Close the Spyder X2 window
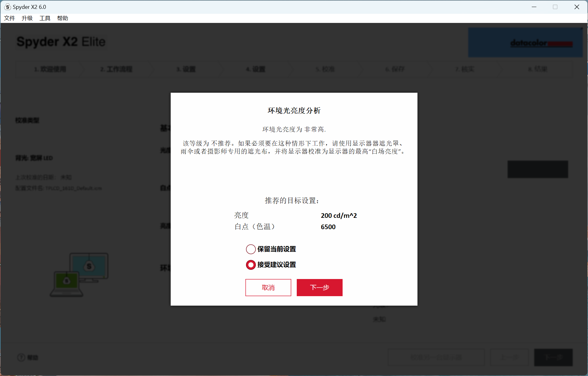 pos(577,7)
